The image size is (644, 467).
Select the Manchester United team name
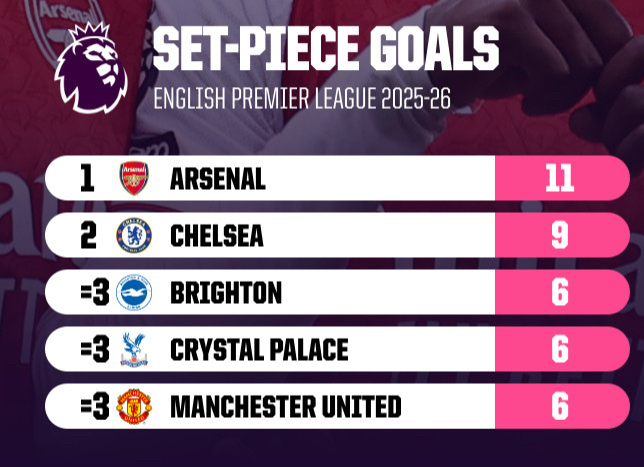point(286,407)
